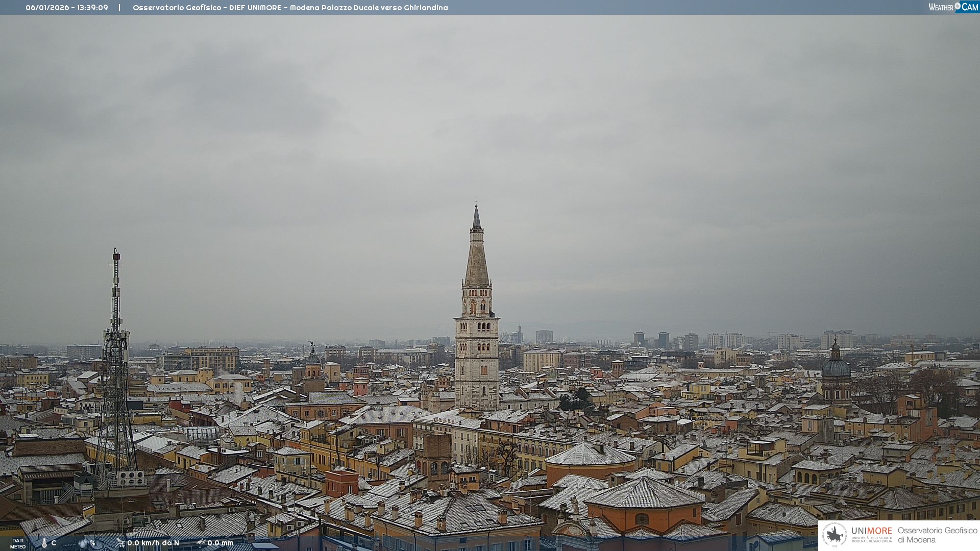
Task: Click the Osservatorio Geofisico di Modena text
Action: tap(937, 535)
